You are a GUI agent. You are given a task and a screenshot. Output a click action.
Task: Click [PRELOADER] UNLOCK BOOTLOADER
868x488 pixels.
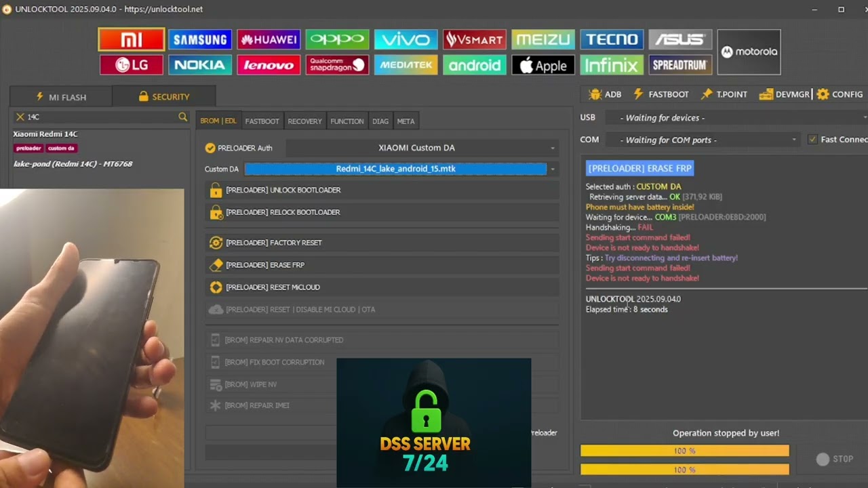tap(382, 190)
